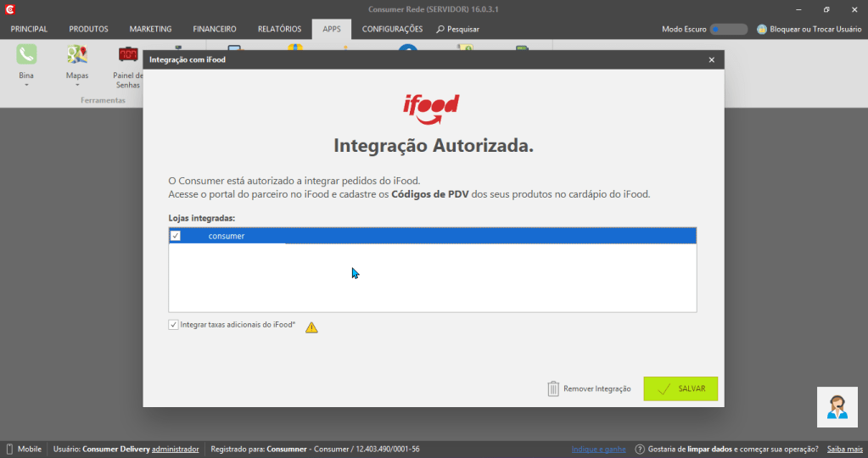
Task: Click the Mobile phone status icon
Action: pyautogui.click(x=9, y=450)
